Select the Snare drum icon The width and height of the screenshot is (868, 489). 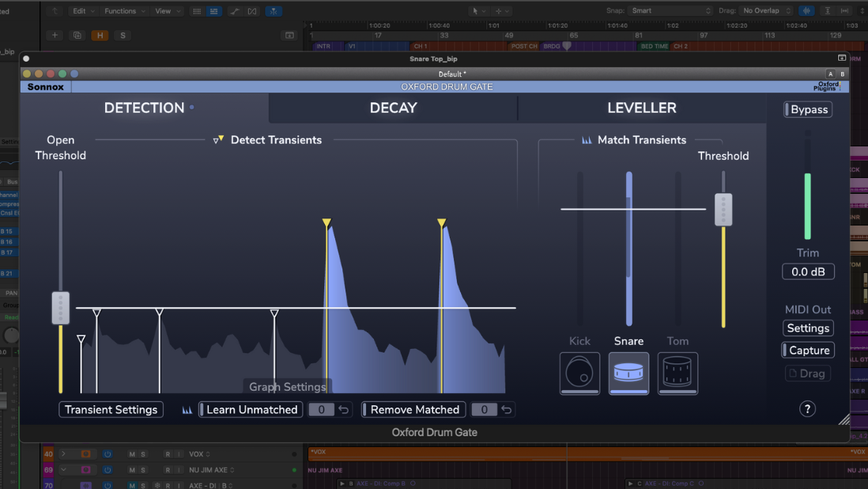[x=628, y=373]
